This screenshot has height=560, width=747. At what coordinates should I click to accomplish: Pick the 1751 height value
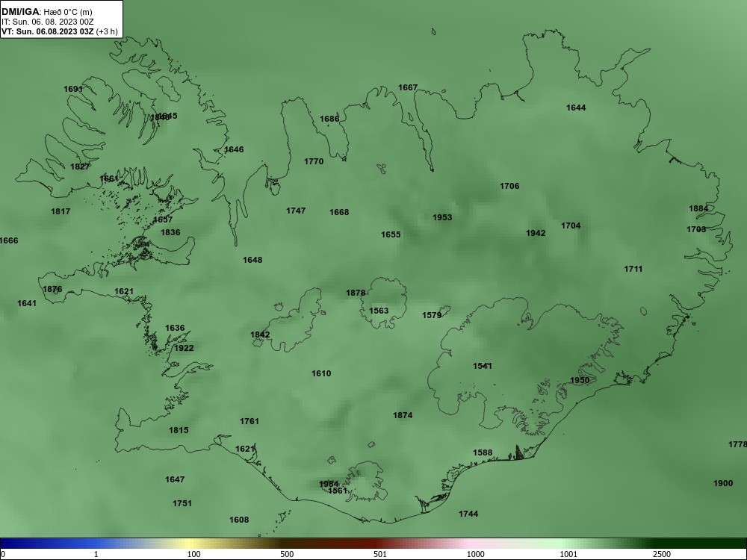coord(182,503)
